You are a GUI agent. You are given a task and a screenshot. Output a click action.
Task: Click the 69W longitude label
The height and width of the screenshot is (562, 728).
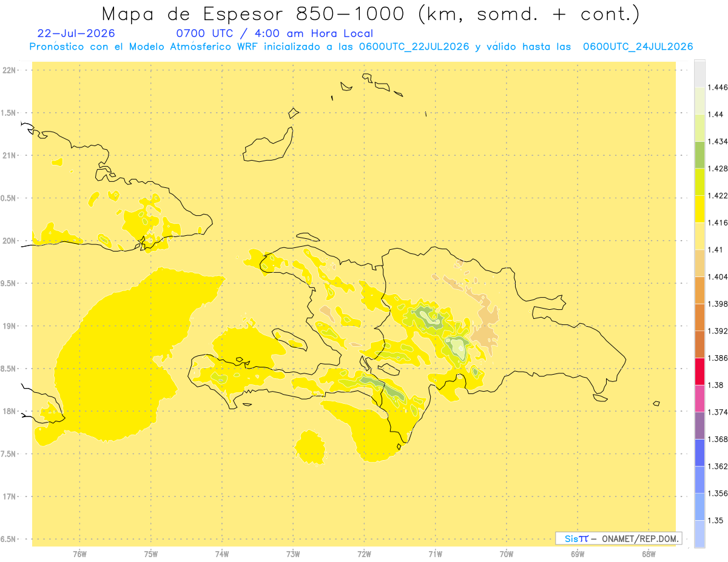[578, 554]
